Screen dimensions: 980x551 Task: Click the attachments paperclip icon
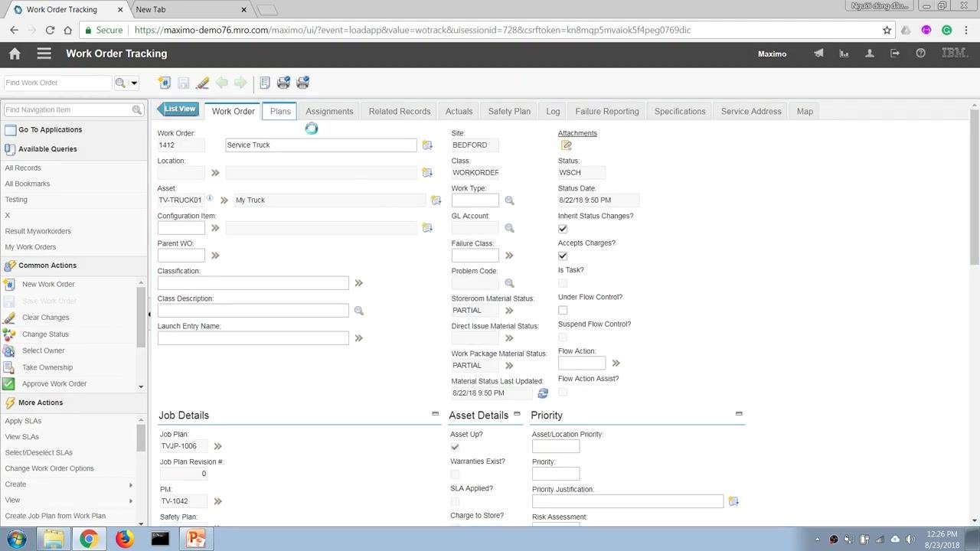click(x=567, y=145)
